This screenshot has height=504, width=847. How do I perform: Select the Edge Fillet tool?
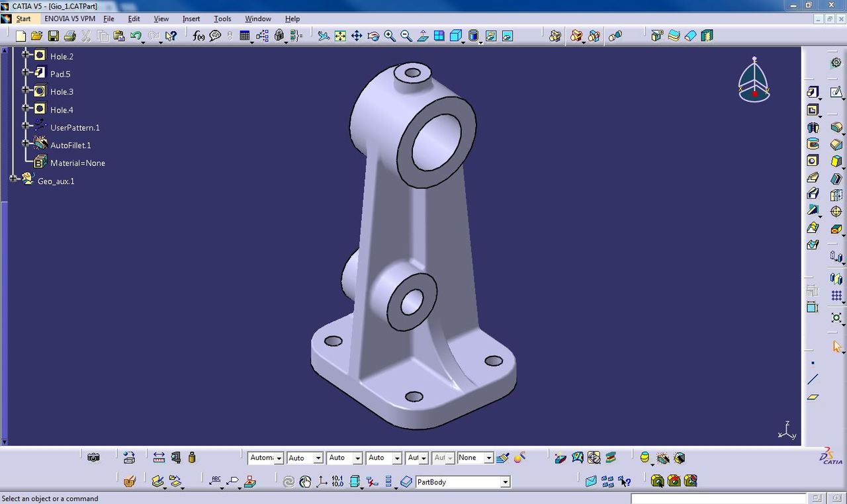click(x=836, y=127)
